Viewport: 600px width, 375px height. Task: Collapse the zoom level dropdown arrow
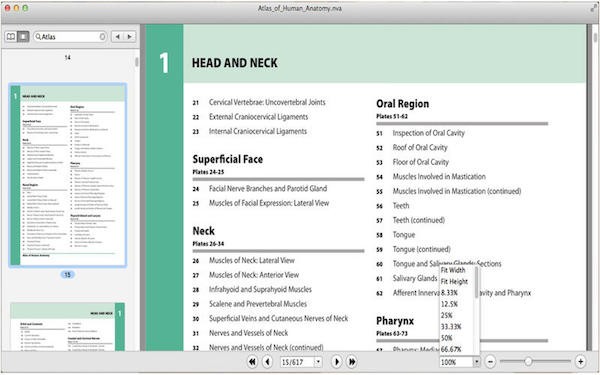(476, 362)
